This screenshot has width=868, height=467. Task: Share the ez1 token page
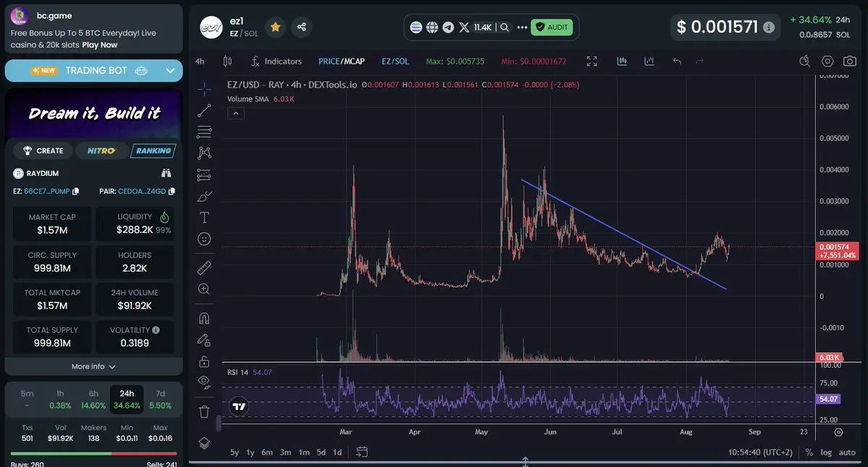302,27
